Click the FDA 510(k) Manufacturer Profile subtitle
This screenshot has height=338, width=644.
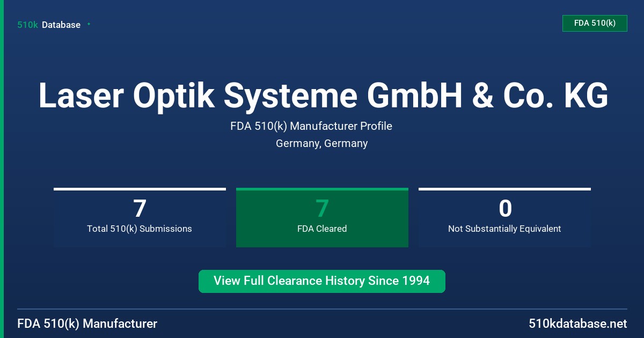(x=311, y=126)
